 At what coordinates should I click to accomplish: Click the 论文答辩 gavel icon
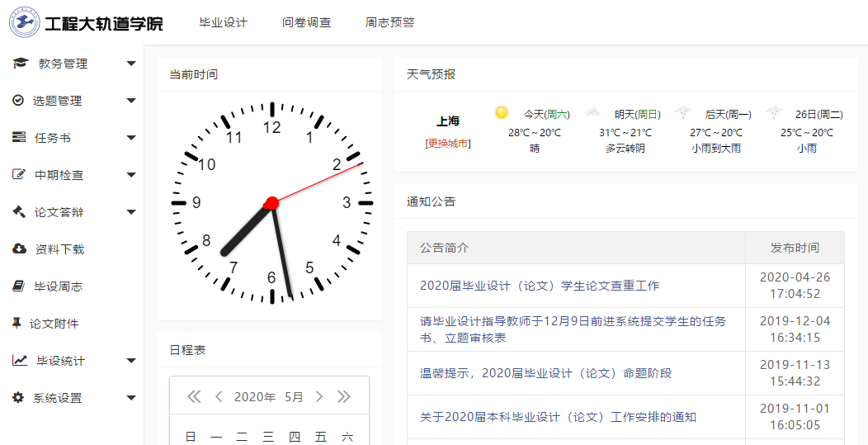(x=19, y=211)
